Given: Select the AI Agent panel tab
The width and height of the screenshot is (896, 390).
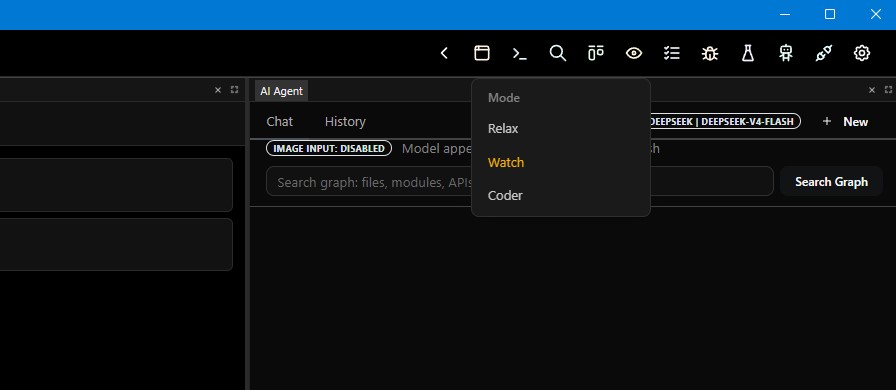Looking at the screenshot, I should pyautogui.click(x=282, y=91).
